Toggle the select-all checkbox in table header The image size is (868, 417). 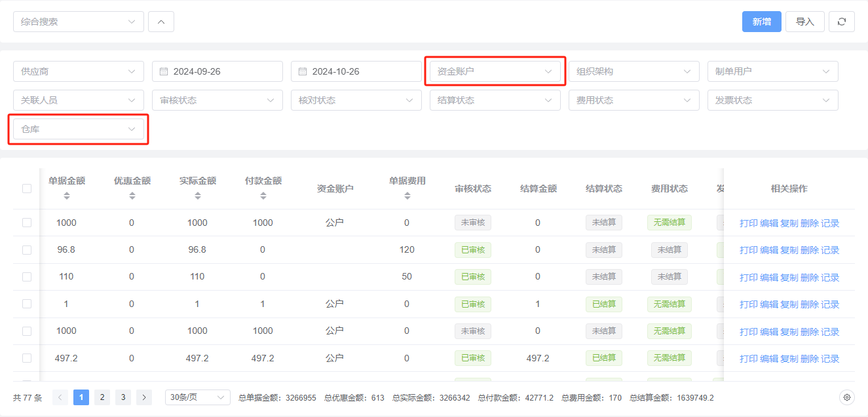coord(27,189)
